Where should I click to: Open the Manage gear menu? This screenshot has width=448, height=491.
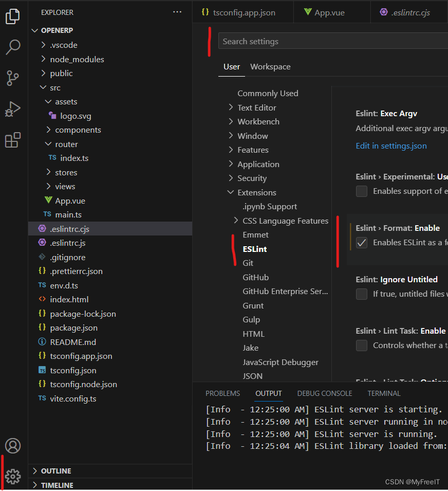13,476
